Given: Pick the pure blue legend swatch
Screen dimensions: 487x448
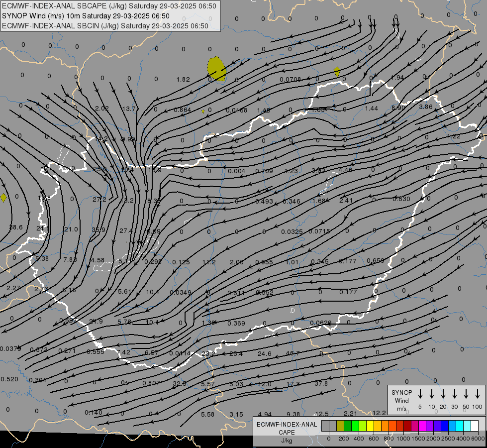Looking at the screenshot, I should click(x=444, y=426).
